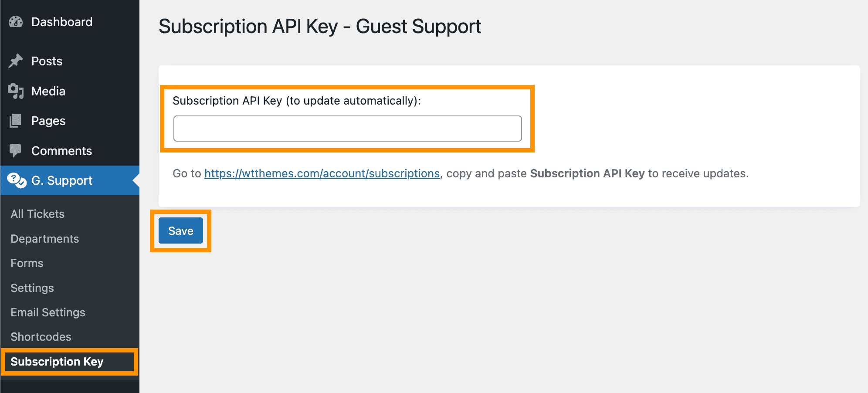Screen dimensions: 868x393
Task: Go to the Departments submenu
Action: click(x=45, y=239)
